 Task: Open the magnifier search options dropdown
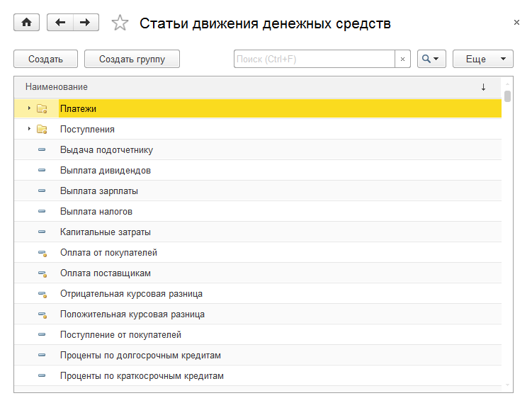[x=431, y=59]
